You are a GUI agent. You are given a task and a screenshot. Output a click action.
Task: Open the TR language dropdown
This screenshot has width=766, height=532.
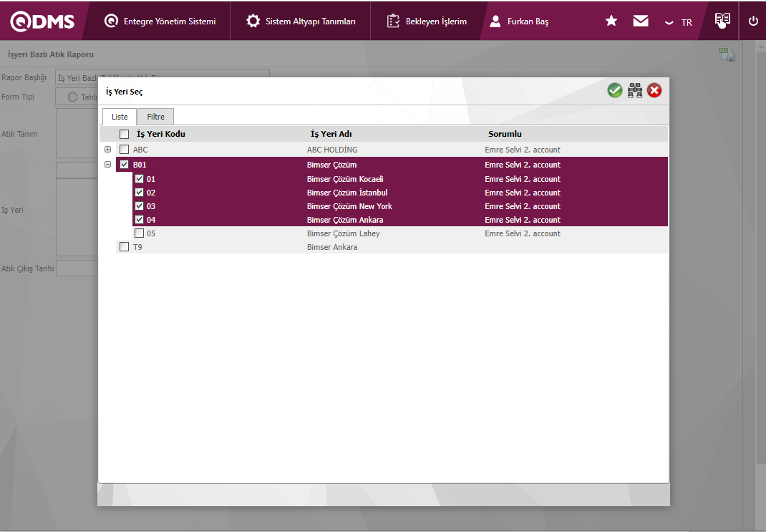(x=679, y=22)
